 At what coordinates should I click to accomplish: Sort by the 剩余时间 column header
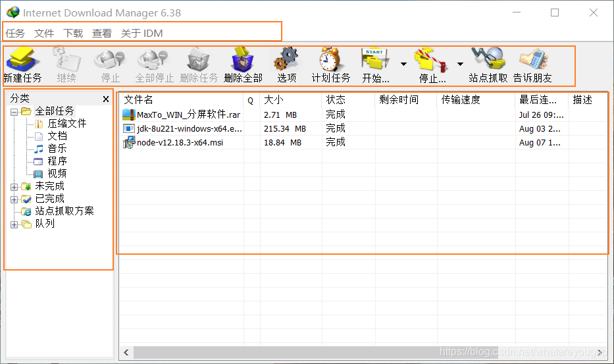(x=406, y=100)
